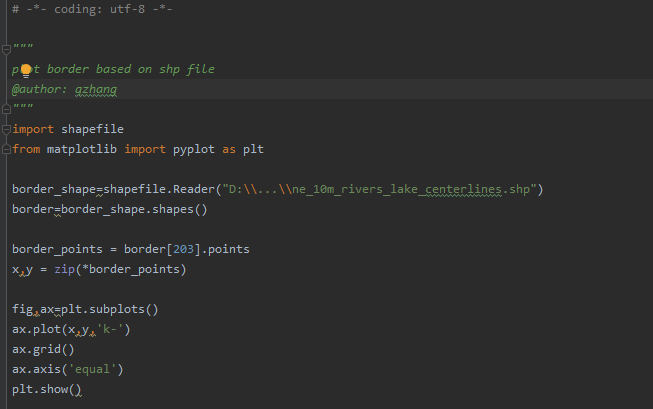The width and height of the screenshot is (653, 409).
Task: Click 'plt.subplots()' call
Action: point(110,309)
